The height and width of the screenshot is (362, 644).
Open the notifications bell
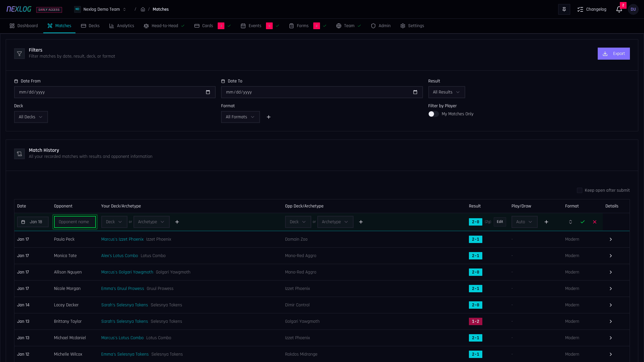point(619,9)
